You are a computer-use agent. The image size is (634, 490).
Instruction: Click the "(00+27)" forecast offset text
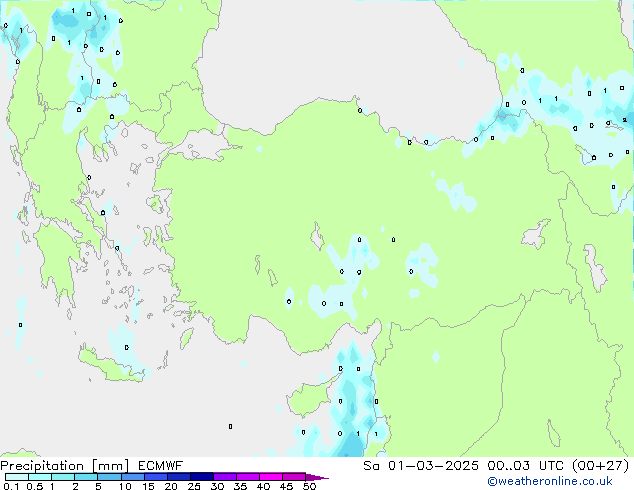click(x=600, y=466)
